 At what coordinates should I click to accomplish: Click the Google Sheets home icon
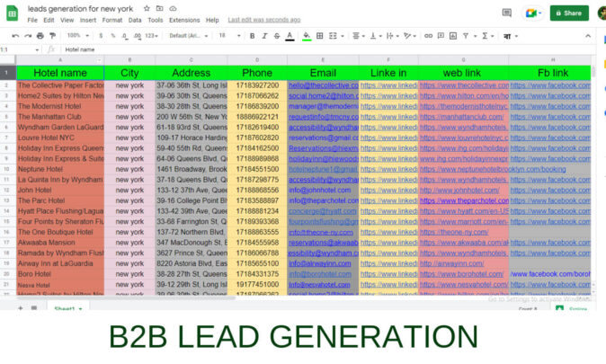point(12,13)
